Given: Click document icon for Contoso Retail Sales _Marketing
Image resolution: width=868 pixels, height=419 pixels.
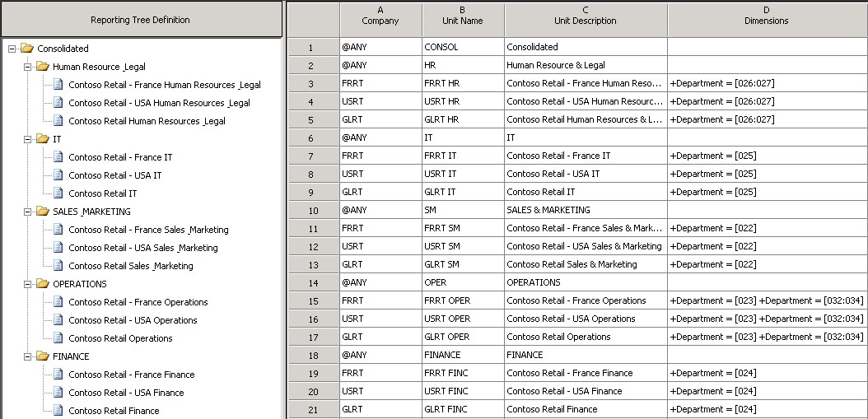Looking at the screenshot, I should 58,265.
